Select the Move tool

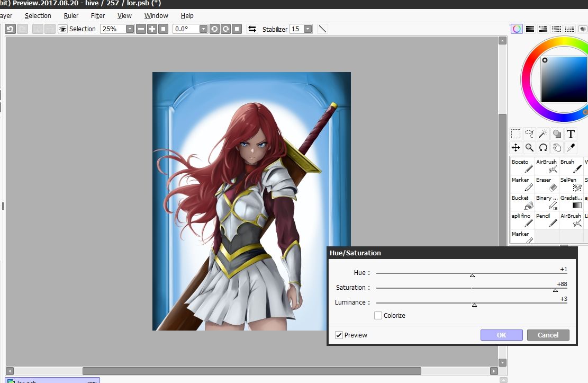[515, 148]
